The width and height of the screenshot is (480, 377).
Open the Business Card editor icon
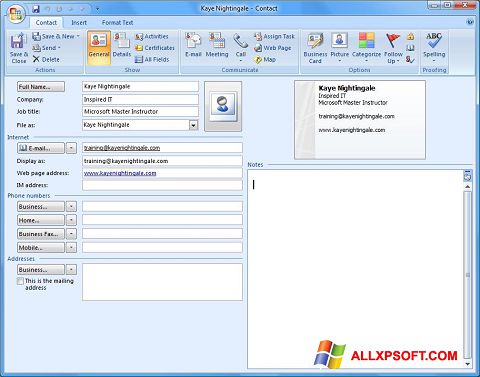[x=315, y=41]
